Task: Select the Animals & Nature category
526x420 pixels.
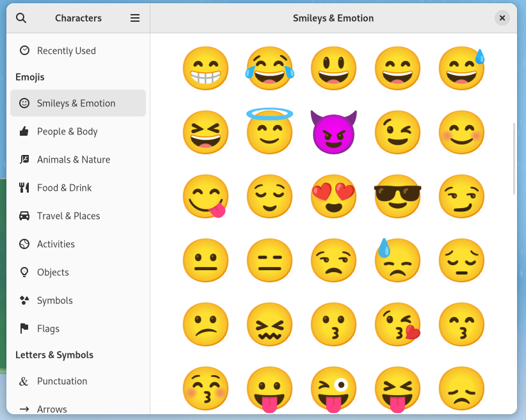Action: coord(74,159)
